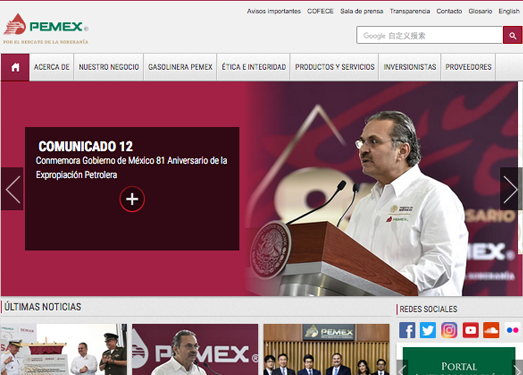523x375 pixels.
Task: Expand Comunicado 12 with plus icon
Action: click(x=132, y=199)
